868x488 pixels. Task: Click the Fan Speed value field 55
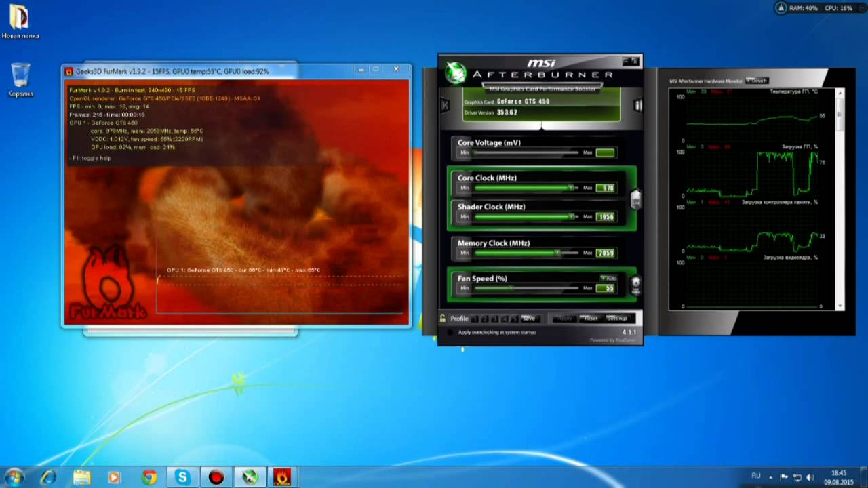[606, 288]
